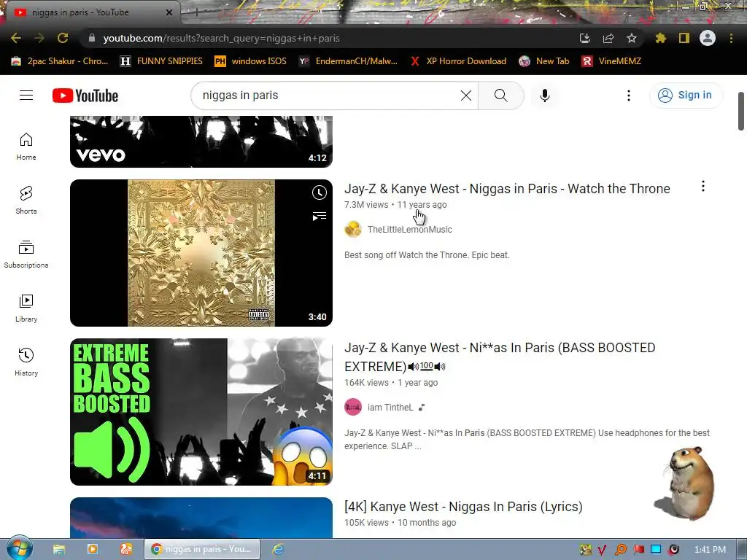Open VineMEMZ bookmark
The image size is (747, 560).
tap(611, 61)
